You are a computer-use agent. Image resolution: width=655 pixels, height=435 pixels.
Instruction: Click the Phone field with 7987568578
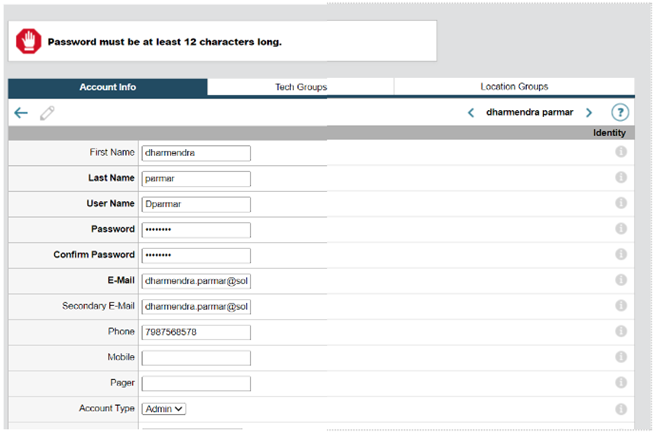(196, 333)
